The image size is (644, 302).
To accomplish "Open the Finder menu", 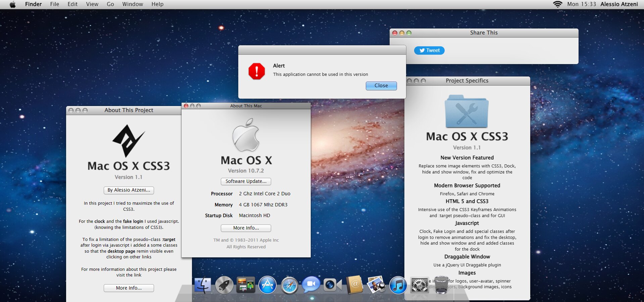I will [33, 4].
